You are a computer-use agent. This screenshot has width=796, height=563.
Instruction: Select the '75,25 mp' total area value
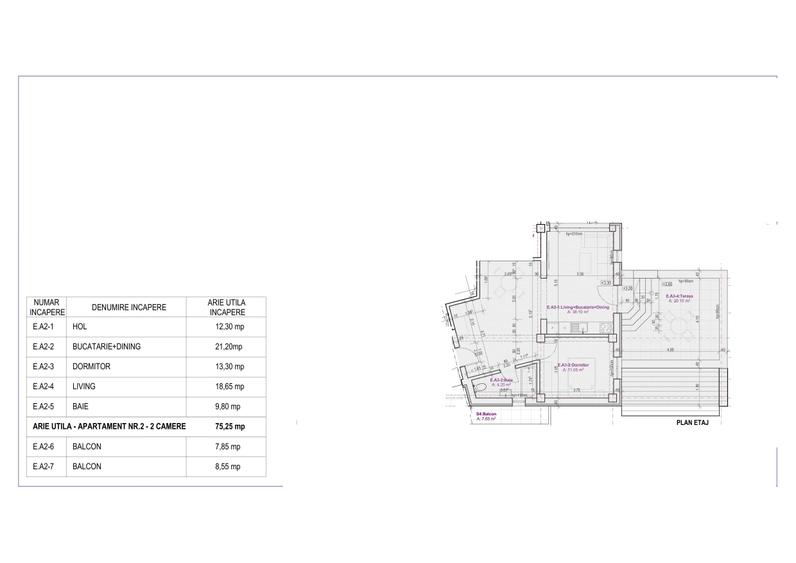(x=230, y=426)
